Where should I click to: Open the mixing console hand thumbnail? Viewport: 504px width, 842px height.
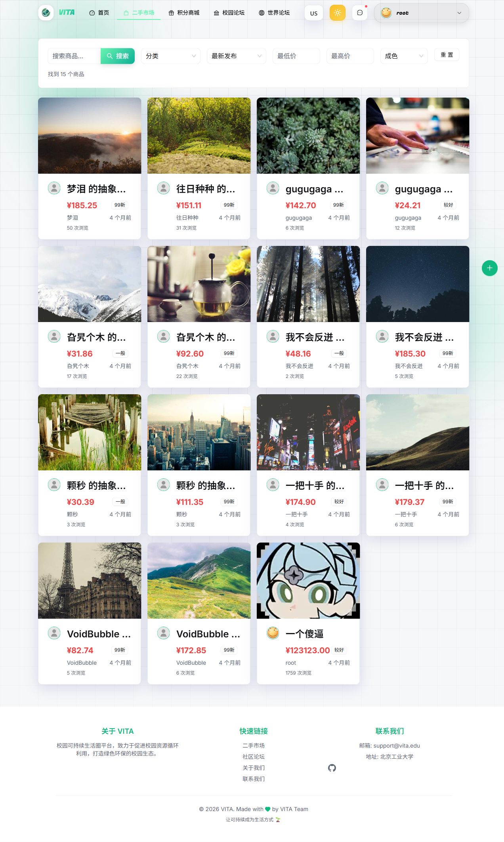(418, 136)
